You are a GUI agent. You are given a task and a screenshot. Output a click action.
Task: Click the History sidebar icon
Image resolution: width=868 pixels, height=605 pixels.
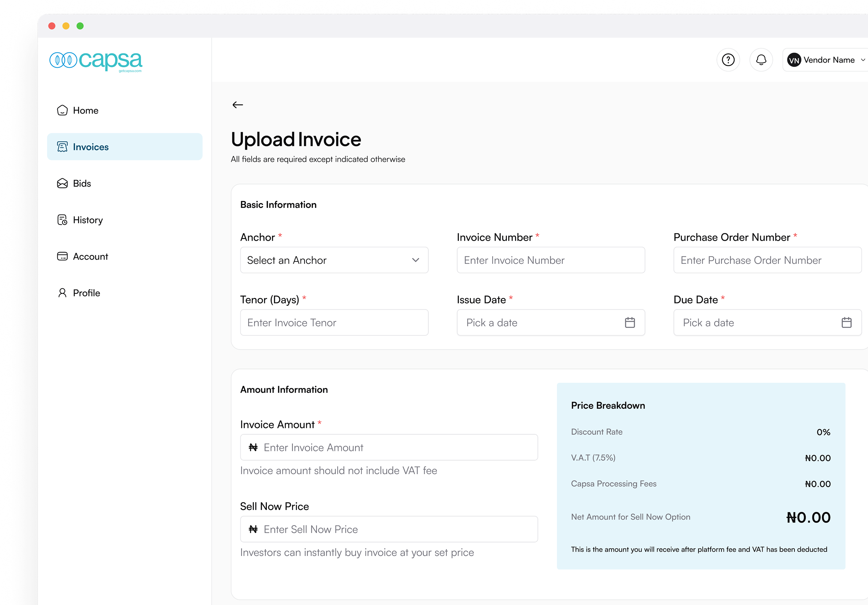pyautogui.click(x=62, y=220)
